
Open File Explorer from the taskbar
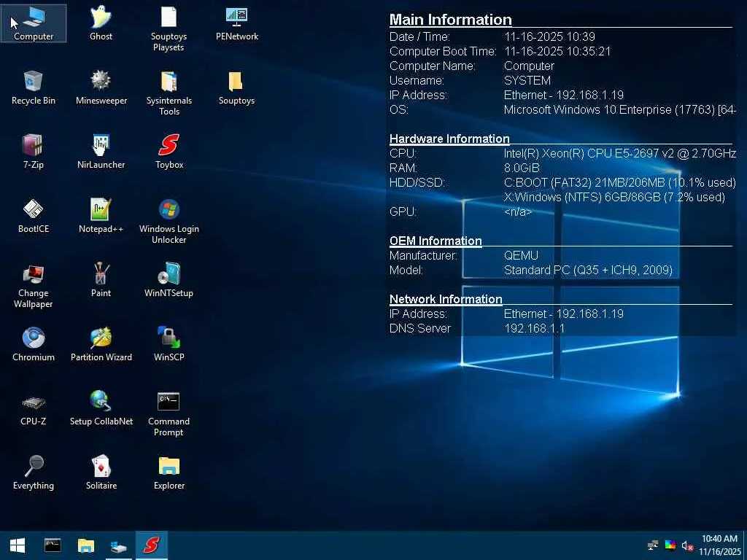(86, 545)
